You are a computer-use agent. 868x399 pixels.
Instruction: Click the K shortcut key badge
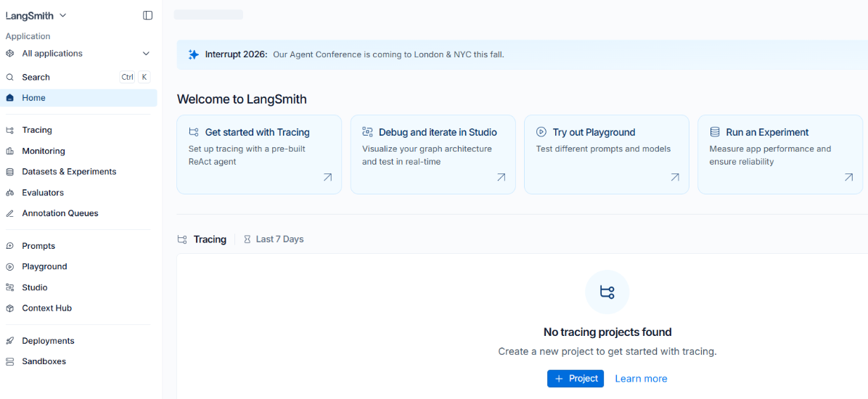pyautogui.click(x=144, y=78)
